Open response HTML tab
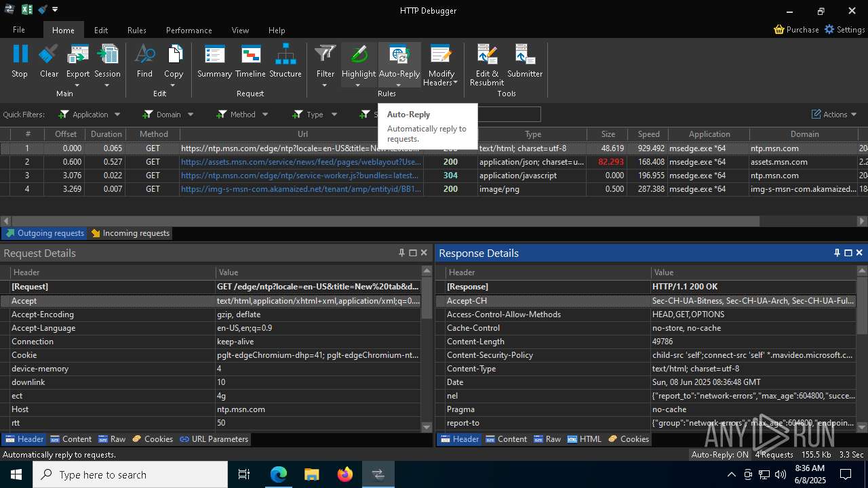 coord(585,439)
